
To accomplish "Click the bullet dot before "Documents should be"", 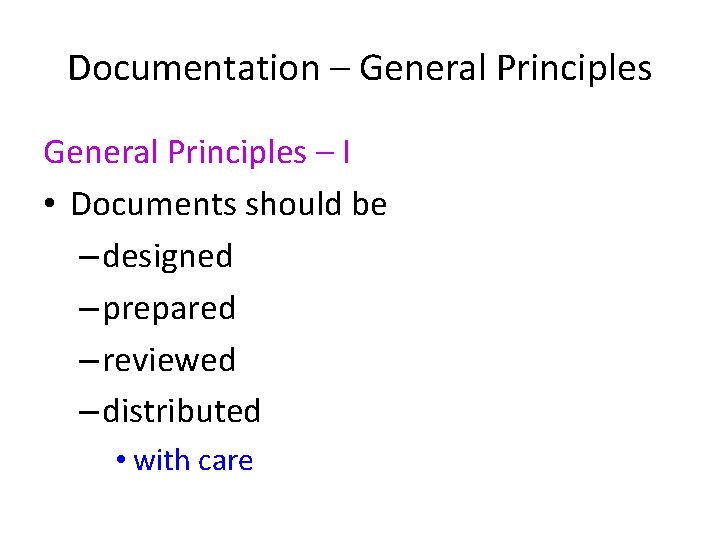I will pos(52,205).
